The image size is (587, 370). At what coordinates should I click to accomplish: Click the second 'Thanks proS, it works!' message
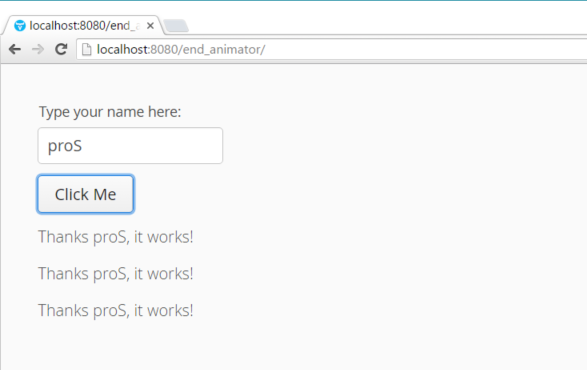click(x=116, y=273)
